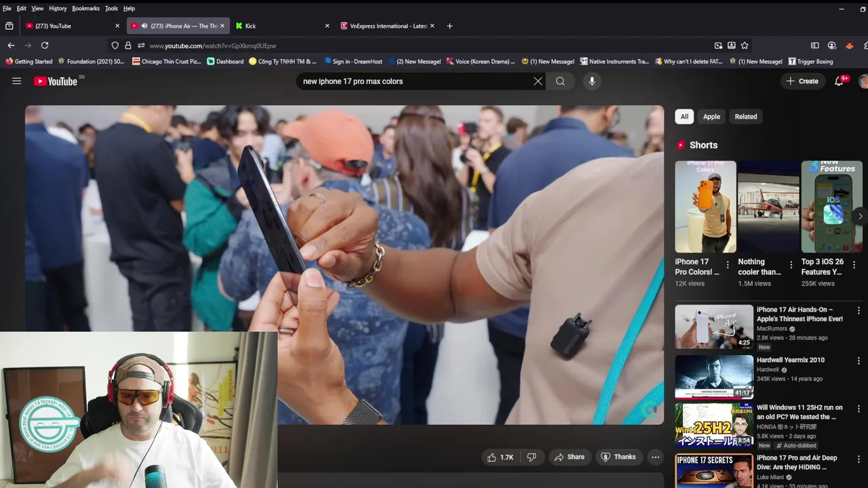Open iPhone 17 Pro and Air Deep Dive title
The height and width of the screenshot is (488, 868).
797,462
